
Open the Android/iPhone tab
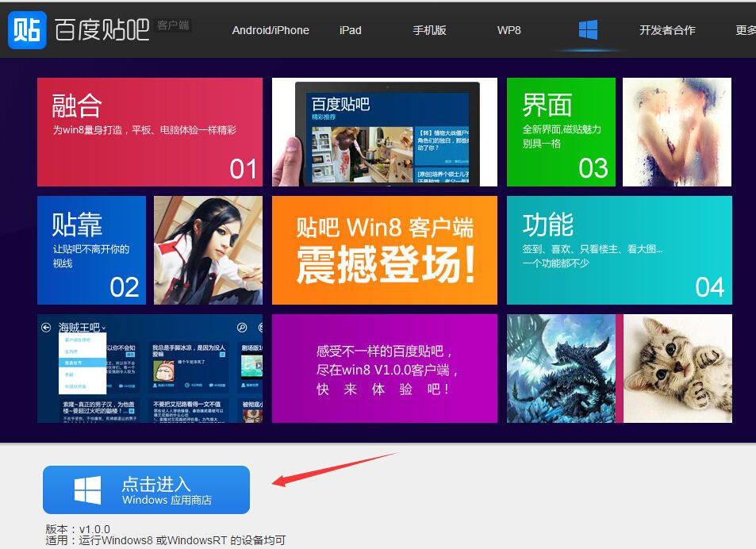pos(271,30)
